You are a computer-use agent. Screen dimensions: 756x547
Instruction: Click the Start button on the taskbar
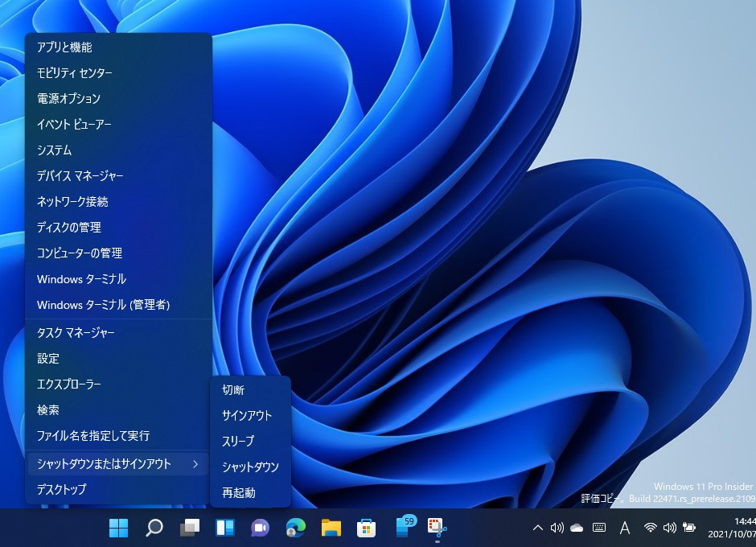pyautogui.click(x=118, y=528)
